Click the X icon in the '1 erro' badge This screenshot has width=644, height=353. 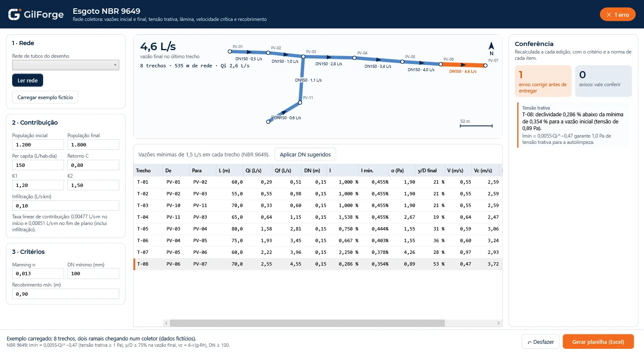coord(609,15)
